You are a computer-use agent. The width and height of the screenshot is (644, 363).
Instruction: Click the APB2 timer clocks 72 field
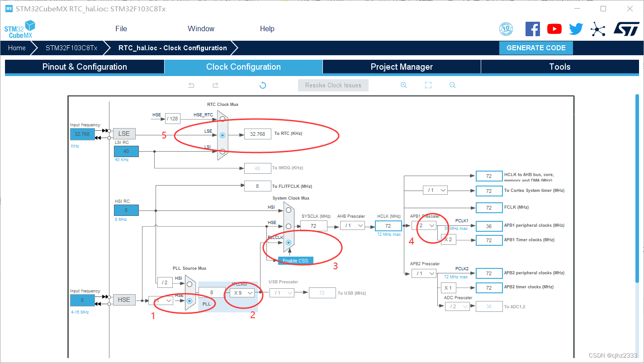pos(489,288)
